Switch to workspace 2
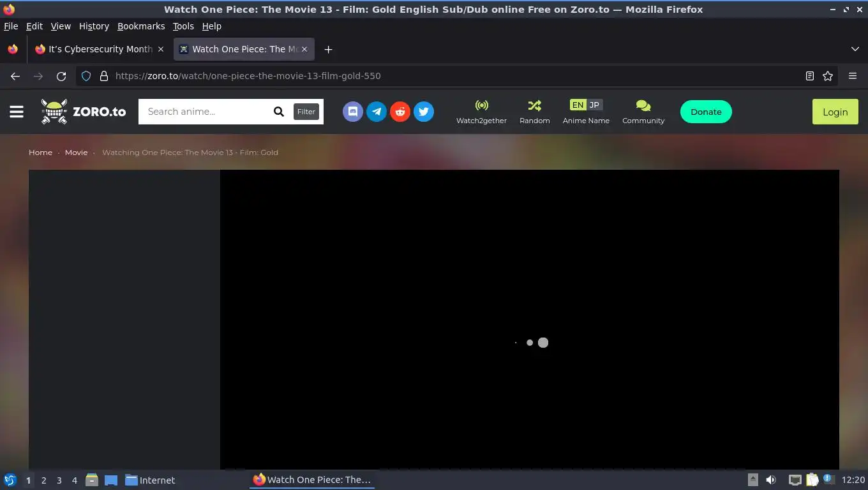Screen dimensions: 868x490 43,480
